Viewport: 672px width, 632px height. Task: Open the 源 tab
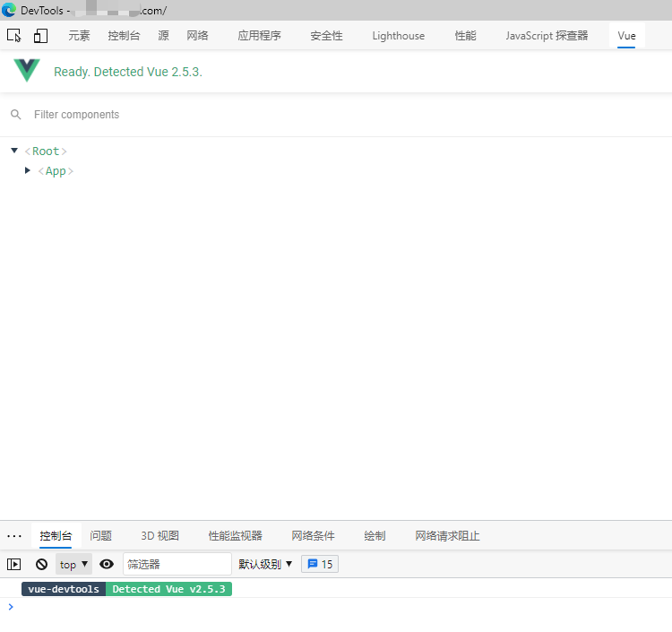(163, 36)
